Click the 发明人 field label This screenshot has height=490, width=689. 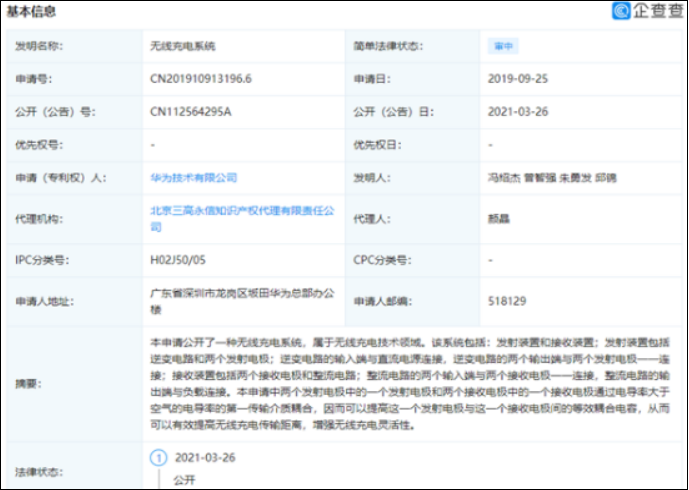point(372,178)
